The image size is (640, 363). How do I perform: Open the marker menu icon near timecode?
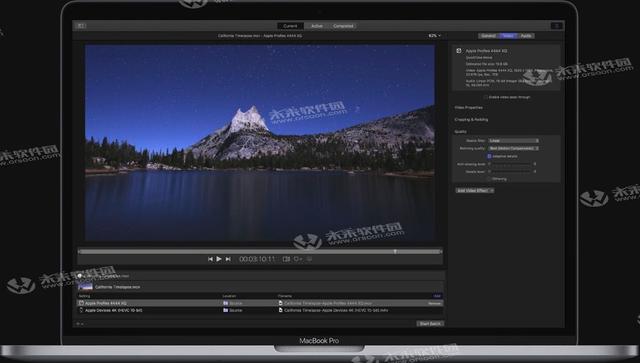(298, 259)
